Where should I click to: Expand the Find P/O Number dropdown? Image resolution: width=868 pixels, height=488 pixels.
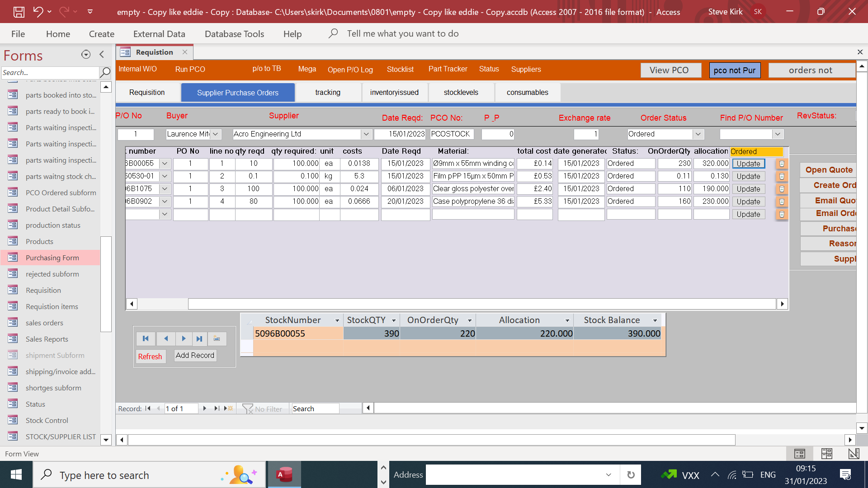pyautogui.click(x=778, y=134)
